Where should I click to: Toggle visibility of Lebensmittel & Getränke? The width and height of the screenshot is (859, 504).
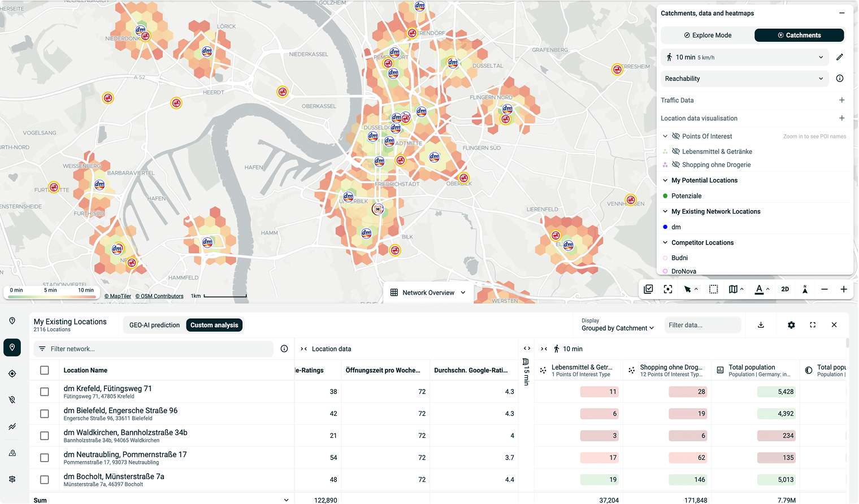[x=676, y=151]
